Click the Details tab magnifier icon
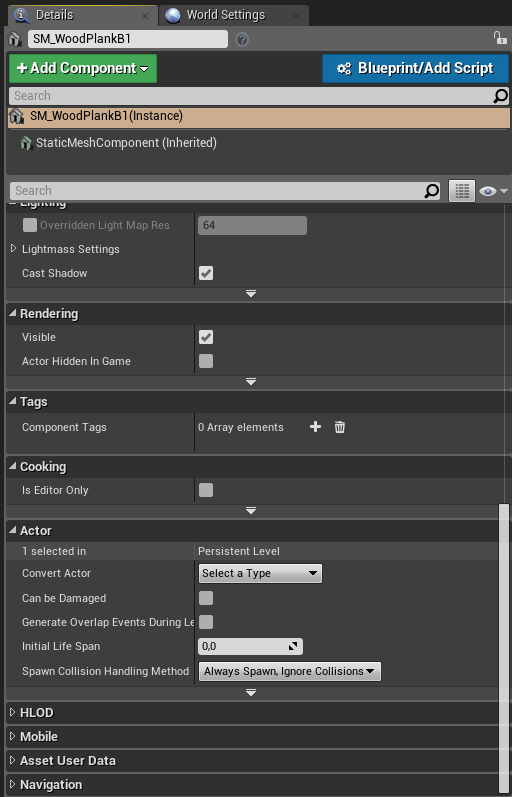 [x=22, y=15]
